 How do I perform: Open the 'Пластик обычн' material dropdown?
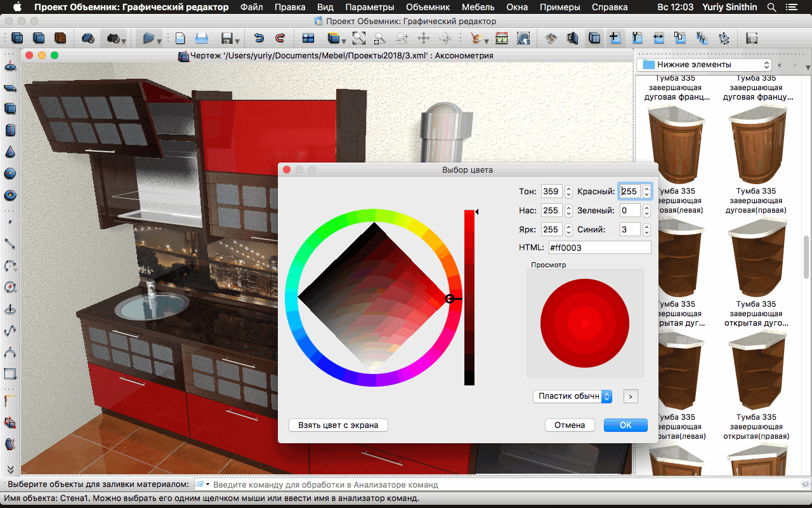pos(573,396)
